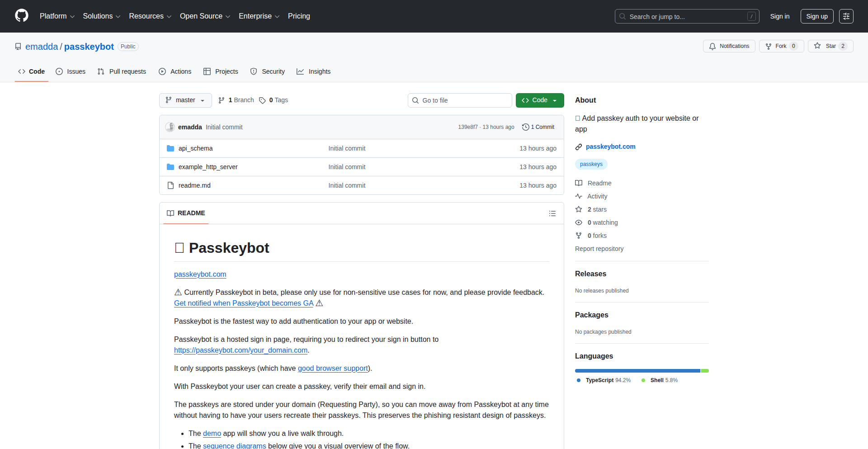Open the master branch selector
Viewport: 868px width, 449px height.
[x=185, y=100]
